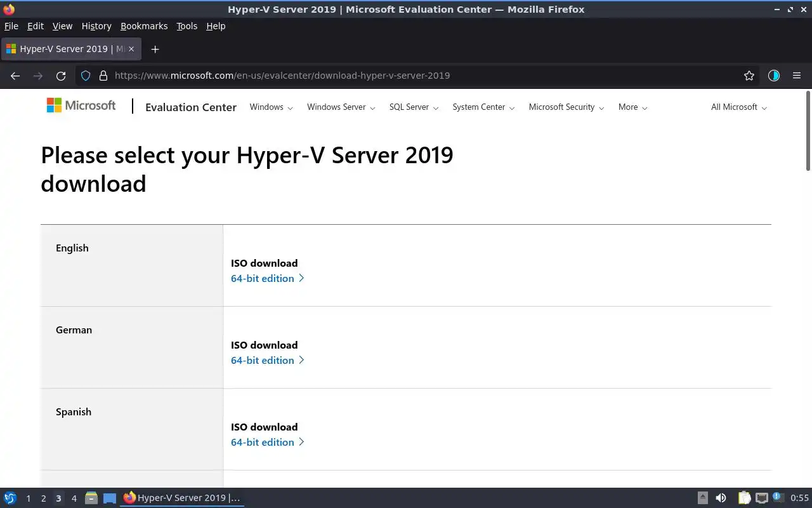Expand the Microsoft Security dropdown
Image resolution: width=812 pixels, height=508 pixels.
pyautogui.click(x=566, y=107)
